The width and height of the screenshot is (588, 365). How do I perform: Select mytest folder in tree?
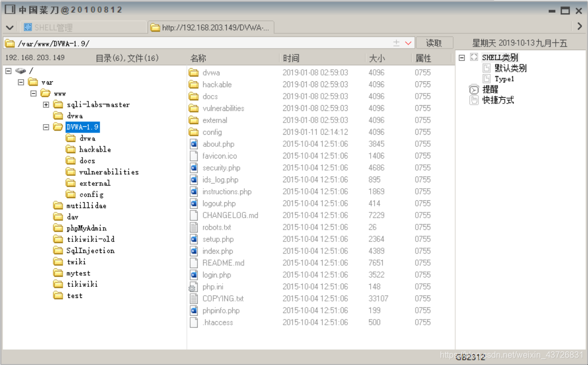(78, 273)
